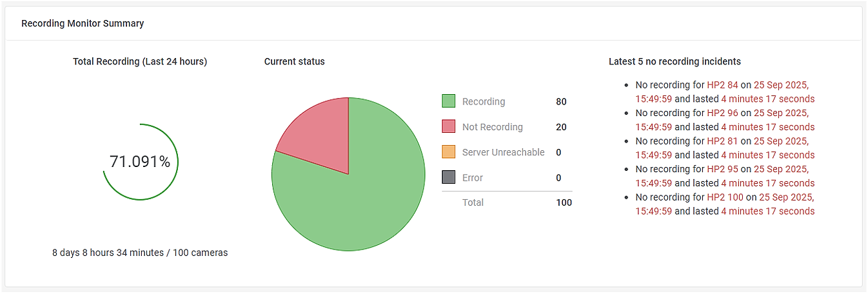Click the Not Recording legend label
Viewport: 868px width, 294px height.
pos(493,127)
